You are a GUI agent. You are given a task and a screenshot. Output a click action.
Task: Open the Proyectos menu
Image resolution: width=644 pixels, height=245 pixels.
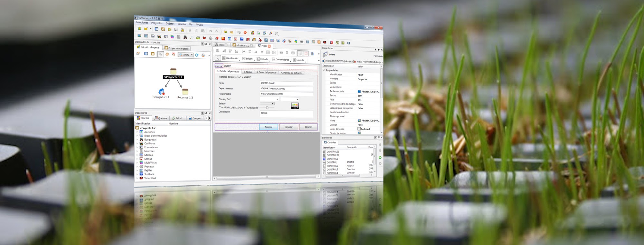[x=157, y=23]
